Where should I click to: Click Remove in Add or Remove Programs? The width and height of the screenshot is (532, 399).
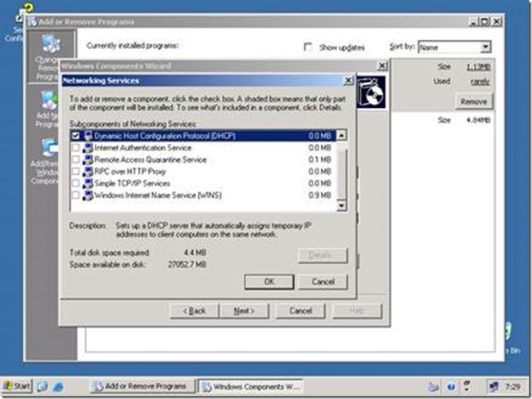click(x=474, y=101)
